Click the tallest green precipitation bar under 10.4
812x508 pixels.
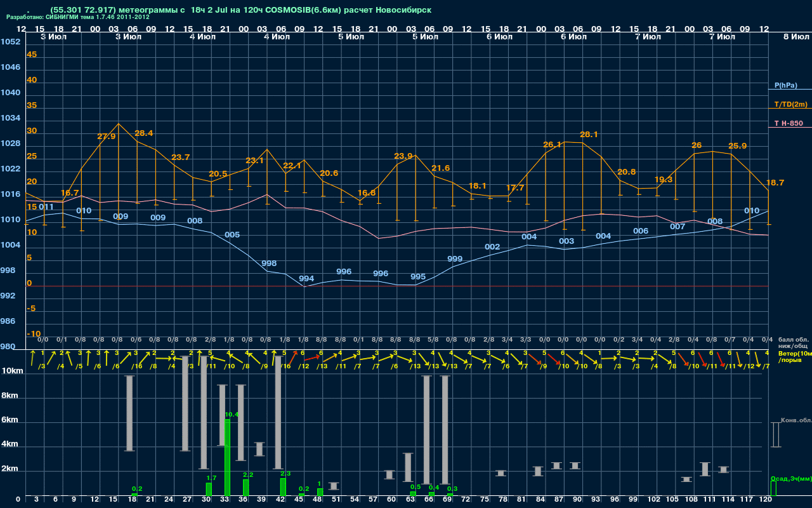click(x=227, y=458)
